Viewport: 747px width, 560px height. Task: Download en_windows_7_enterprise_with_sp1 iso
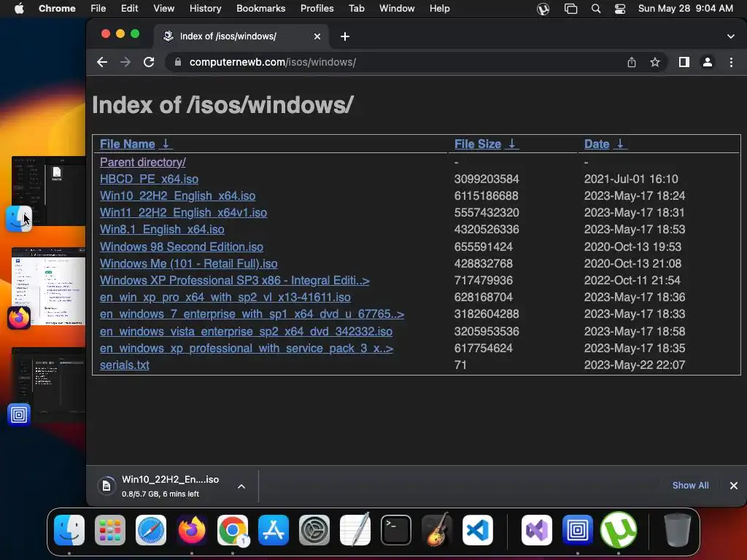coord(252,314)
